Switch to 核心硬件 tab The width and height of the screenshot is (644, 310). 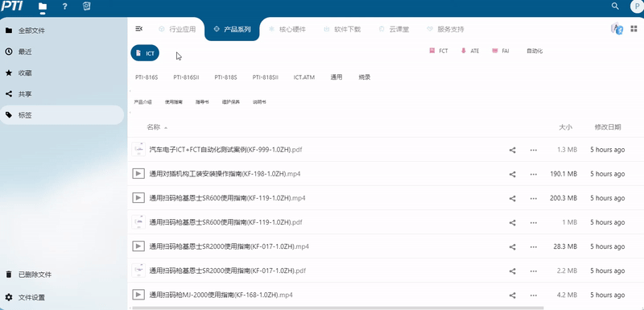click(287, 29)
